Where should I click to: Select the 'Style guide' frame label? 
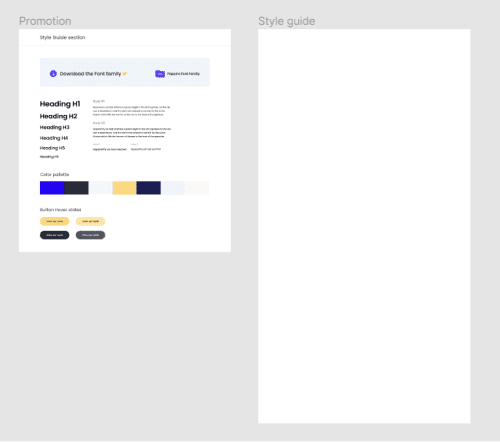[287, 21]
